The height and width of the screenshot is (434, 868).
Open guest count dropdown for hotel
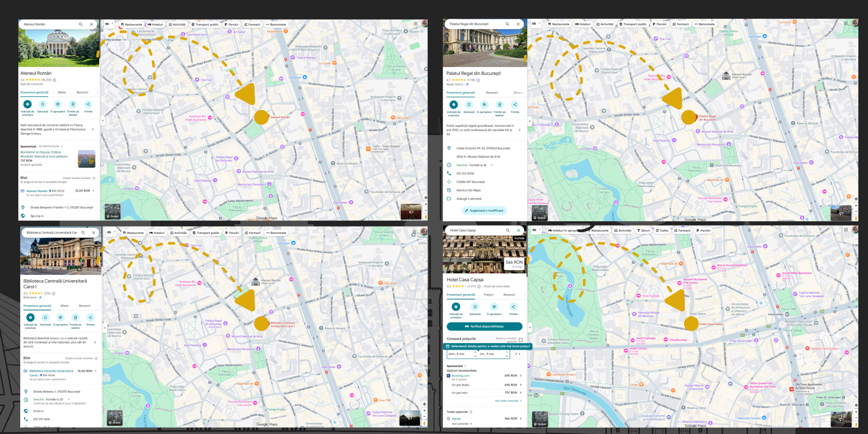tap(517, 354)
